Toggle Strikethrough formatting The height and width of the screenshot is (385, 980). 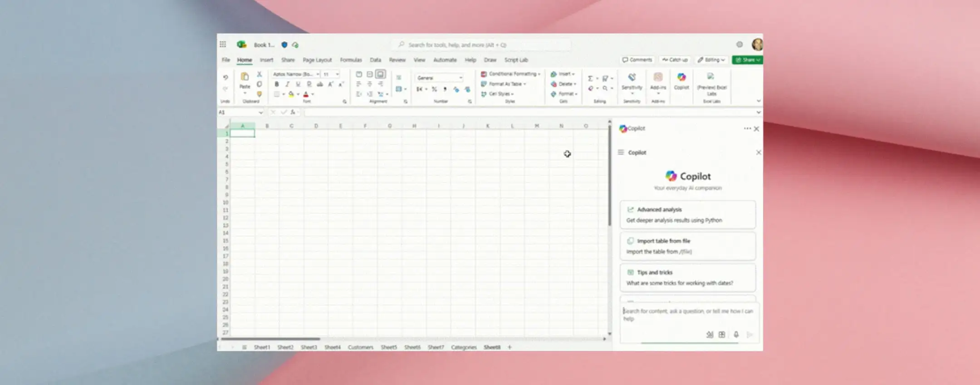[x=320, y=84]
